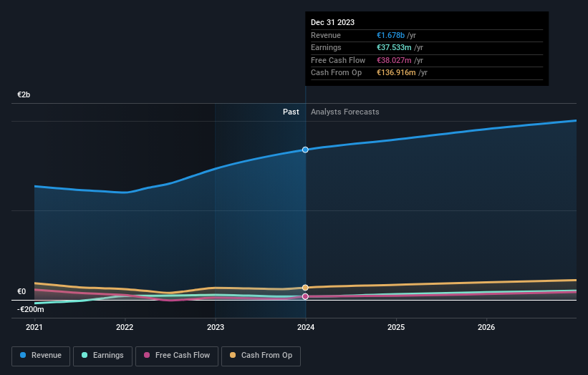Click the Free Cash Flow label in tooltip
This screenshot has width=588, height=375.
[338, 60]
